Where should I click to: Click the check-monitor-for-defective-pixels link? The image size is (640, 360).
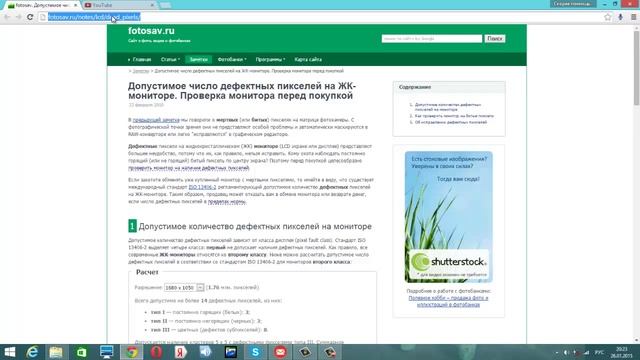click(x=189, y=168)
